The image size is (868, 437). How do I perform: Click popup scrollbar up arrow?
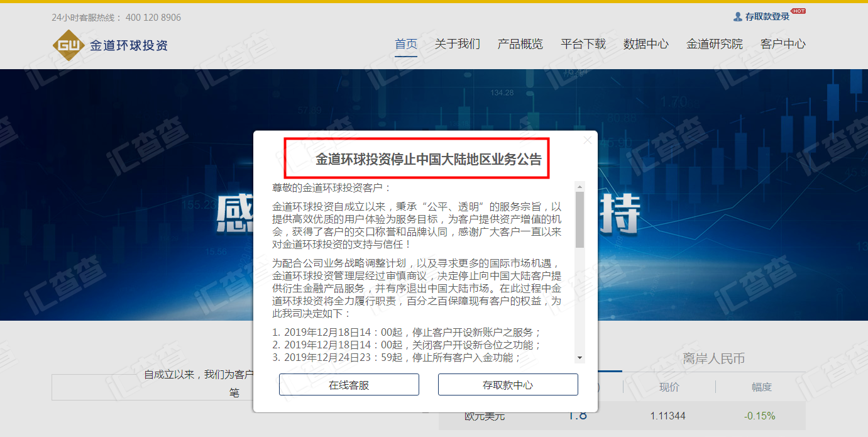point(580,187)
